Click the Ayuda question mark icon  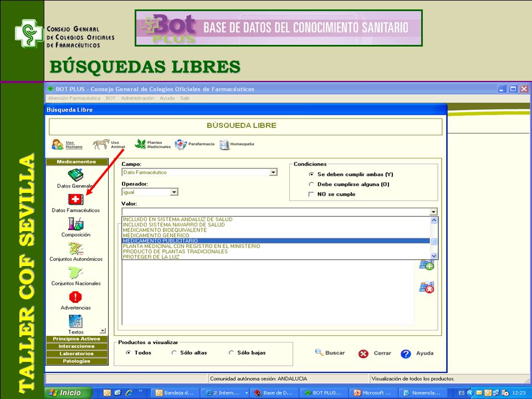[406, 354]
